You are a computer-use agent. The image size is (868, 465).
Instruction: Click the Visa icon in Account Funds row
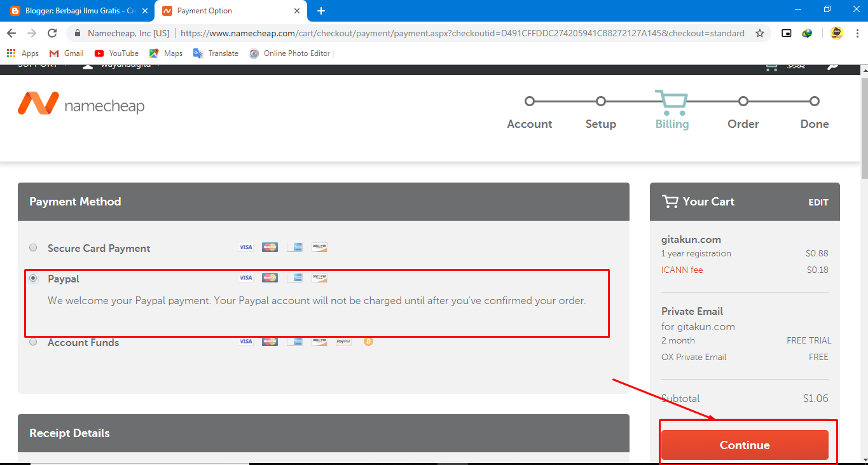[x=245, y=342]
